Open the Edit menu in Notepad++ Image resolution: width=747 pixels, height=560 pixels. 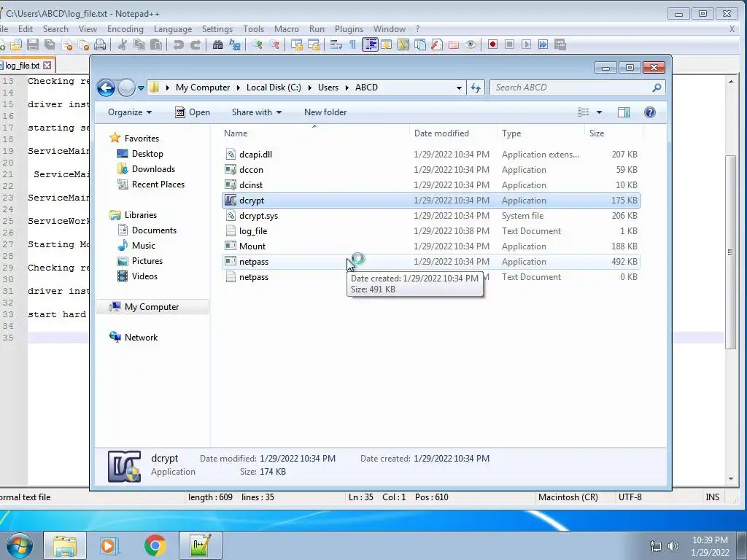pos(26,29)
